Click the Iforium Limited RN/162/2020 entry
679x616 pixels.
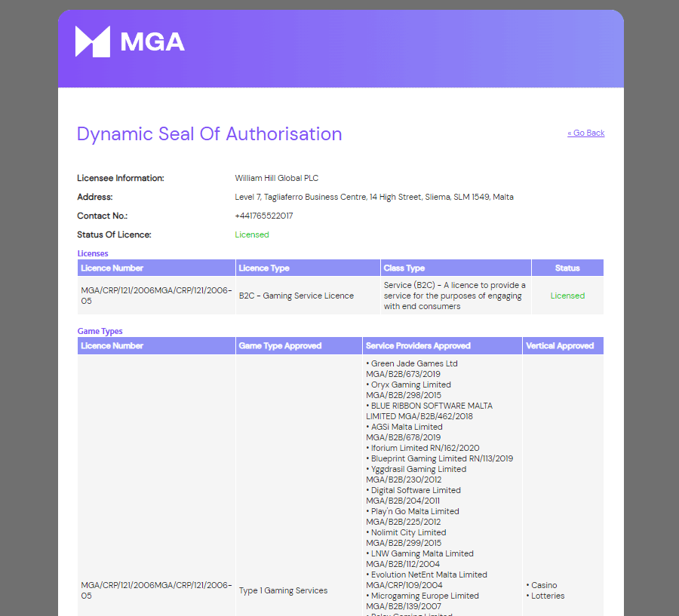click(422, 448)
